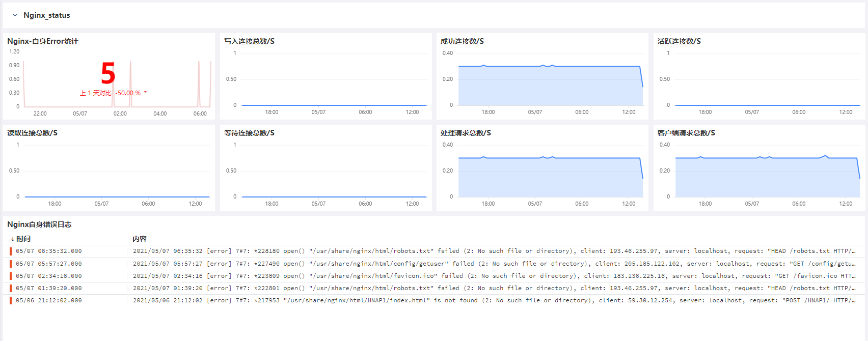Select the 处理请求总数/S panel title
This screenshot has width=868, height=341.
[466, 133]
